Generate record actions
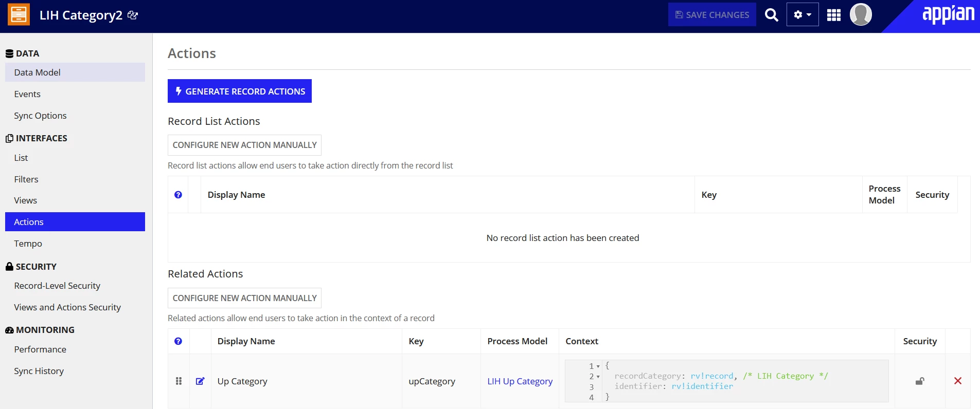The height and width of the screenshot is (409, 980). coord(240,91)
